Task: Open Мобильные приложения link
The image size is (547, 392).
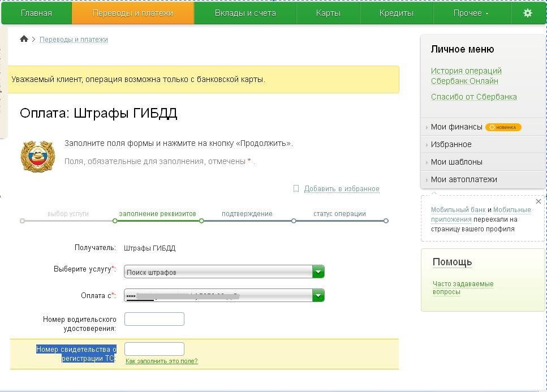Action: pyautogui.click(x=481, y=214)
